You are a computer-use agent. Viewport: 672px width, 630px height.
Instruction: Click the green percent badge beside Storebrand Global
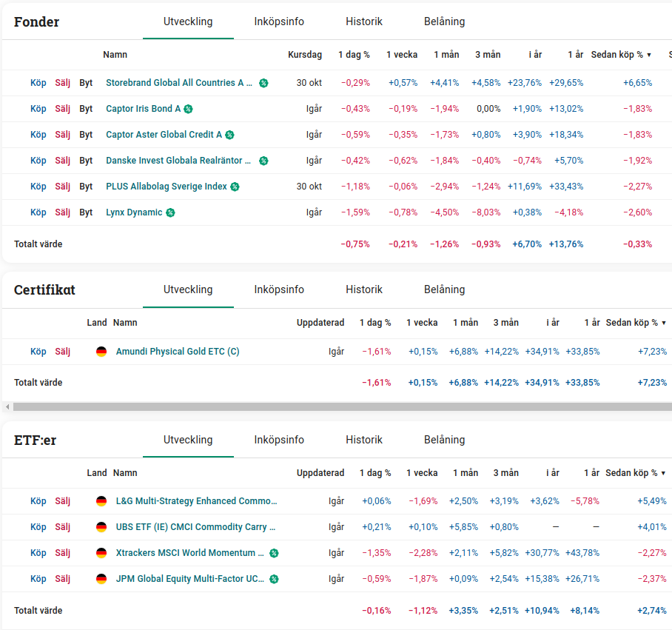pos(263,83)
